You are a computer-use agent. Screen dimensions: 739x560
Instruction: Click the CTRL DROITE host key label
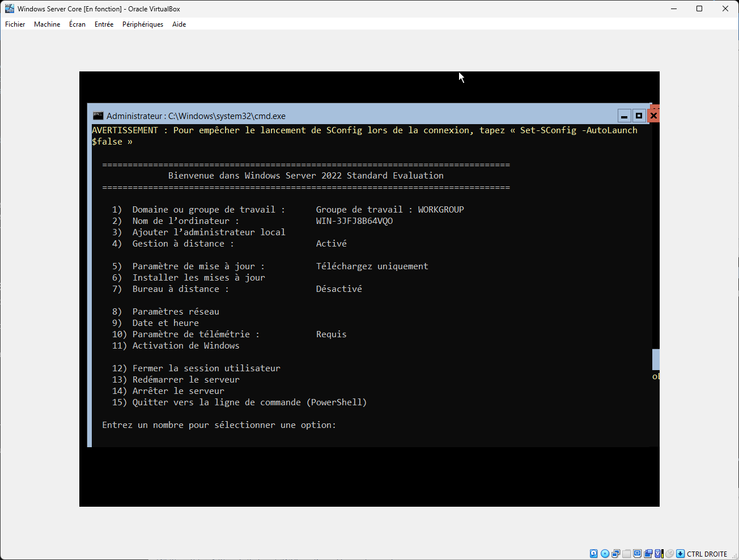click(707, 554)
